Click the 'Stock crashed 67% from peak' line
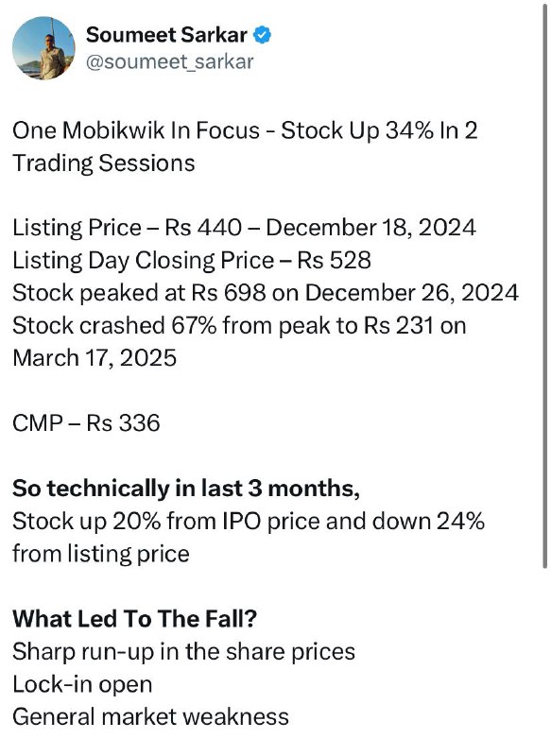Screen dimensions: 551x756 click(240, 325)
